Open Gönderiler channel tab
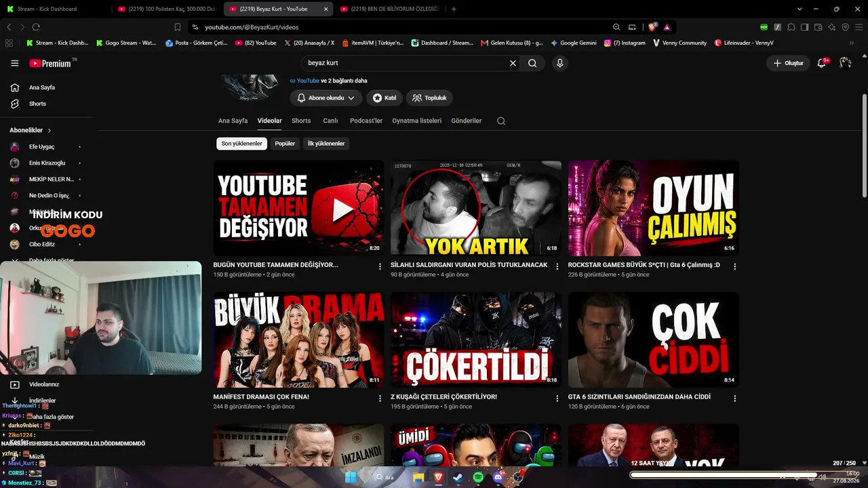 click(467, 121)
